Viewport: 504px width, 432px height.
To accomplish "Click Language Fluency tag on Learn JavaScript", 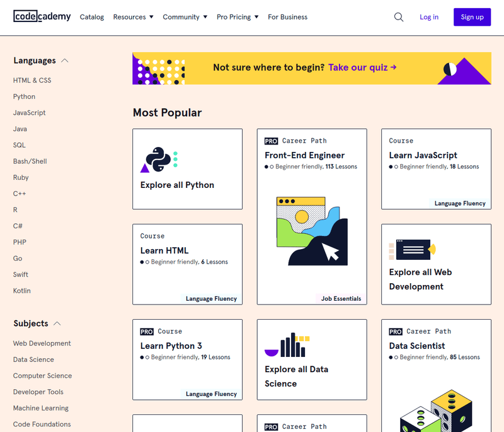I will tap(460, 203).
